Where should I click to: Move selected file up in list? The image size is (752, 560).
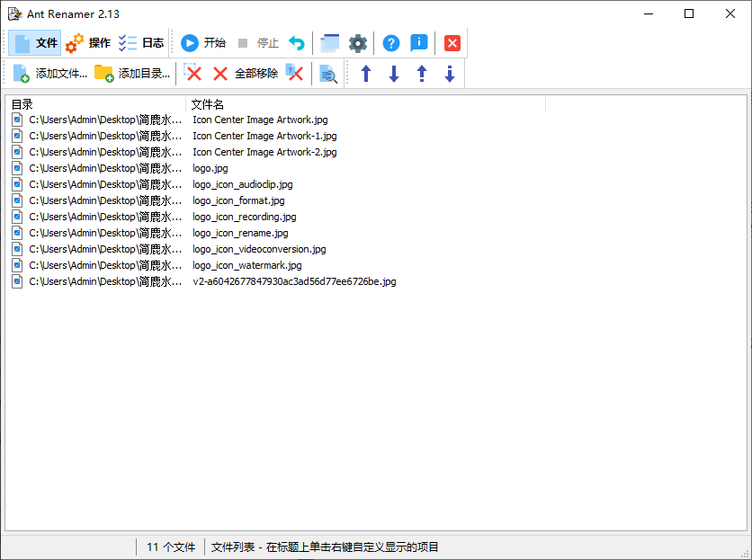tap(365, 73)
